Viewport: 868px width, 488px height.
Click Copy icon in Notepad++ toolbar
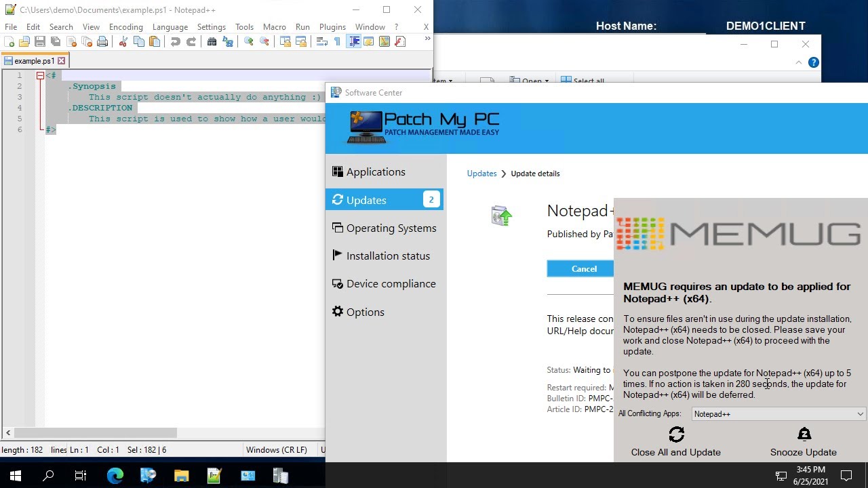point(139,42)
